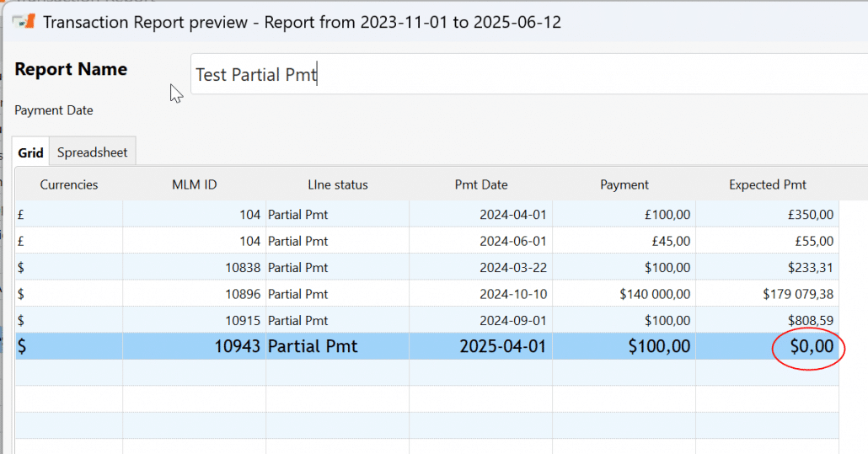Sort by the Pmt Date column header
This screenshot has height=454, width=868.
480,184
